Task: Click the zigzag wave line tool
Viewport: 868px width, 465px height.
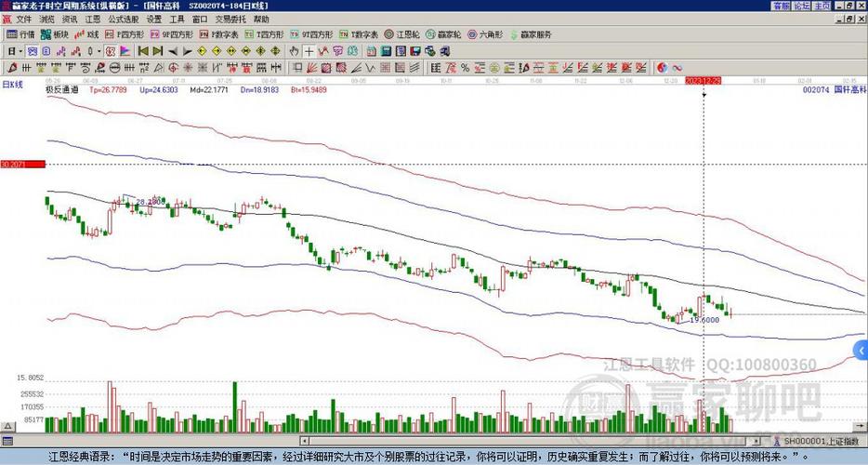Action: click(x=370, y=68)
